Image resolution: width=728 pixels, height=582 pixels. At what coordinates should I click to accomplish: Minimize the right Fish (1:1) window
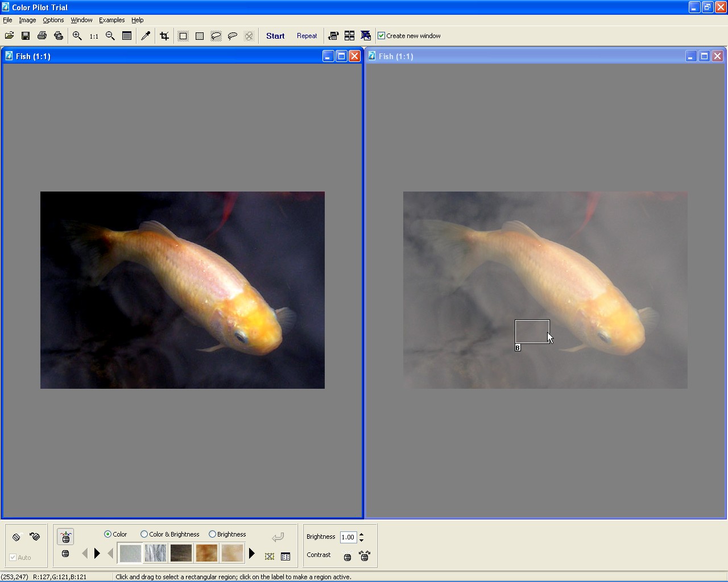691,56
